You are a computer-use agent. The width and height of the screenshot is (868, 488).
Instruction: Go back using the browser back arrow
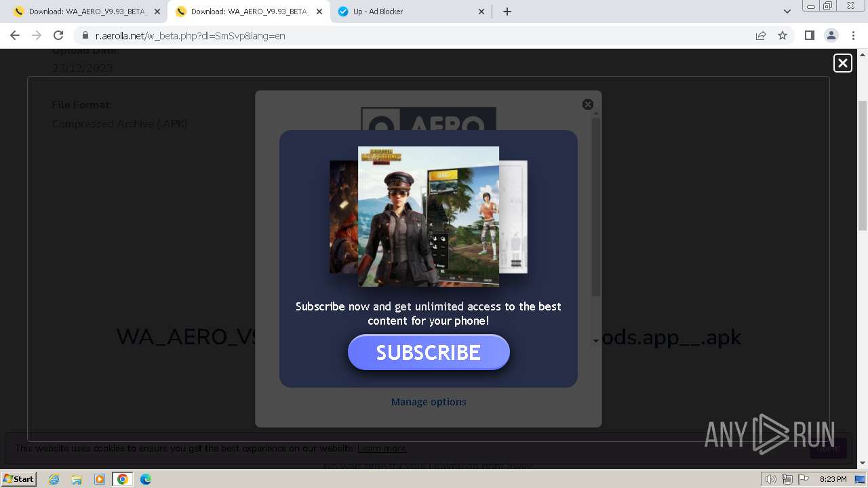15,35
